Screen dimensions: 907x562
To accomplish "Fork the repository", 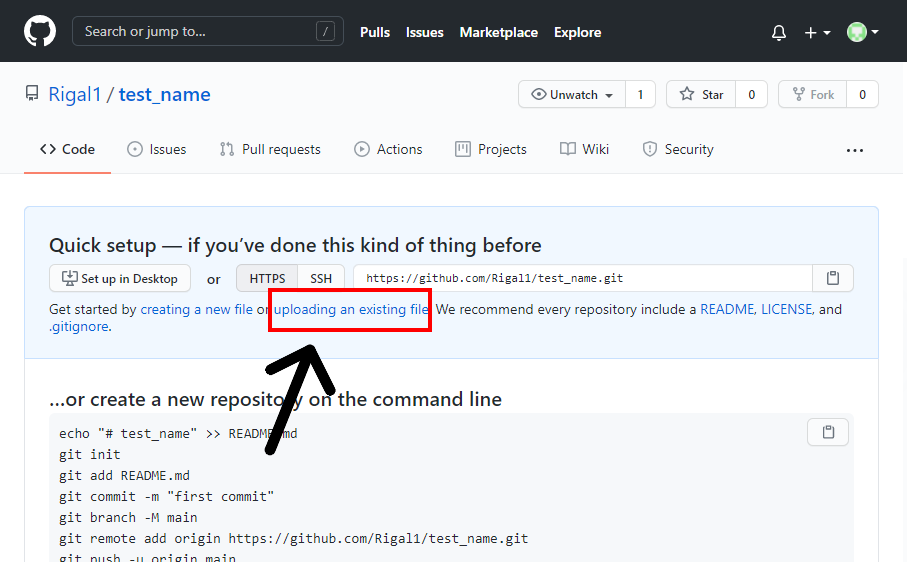I will 812,94.
